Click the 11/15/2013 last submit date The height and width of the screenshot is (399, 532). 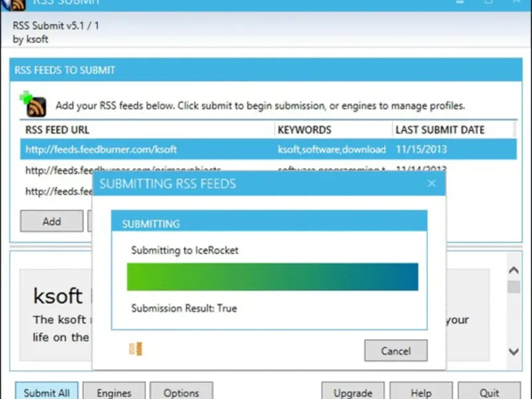click(421, 149)
